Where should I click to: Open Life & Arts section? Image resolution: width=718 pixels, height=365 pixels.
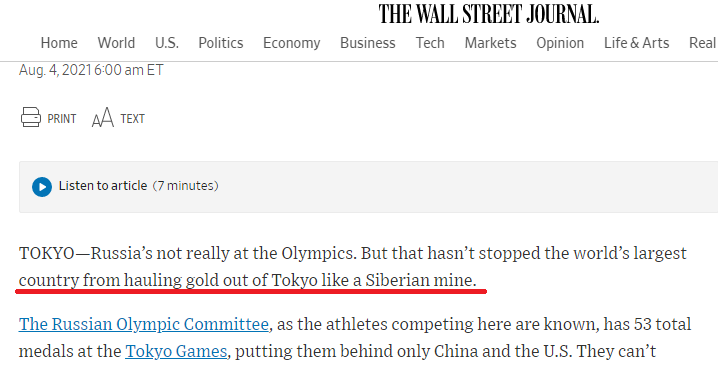click(636, 43)
